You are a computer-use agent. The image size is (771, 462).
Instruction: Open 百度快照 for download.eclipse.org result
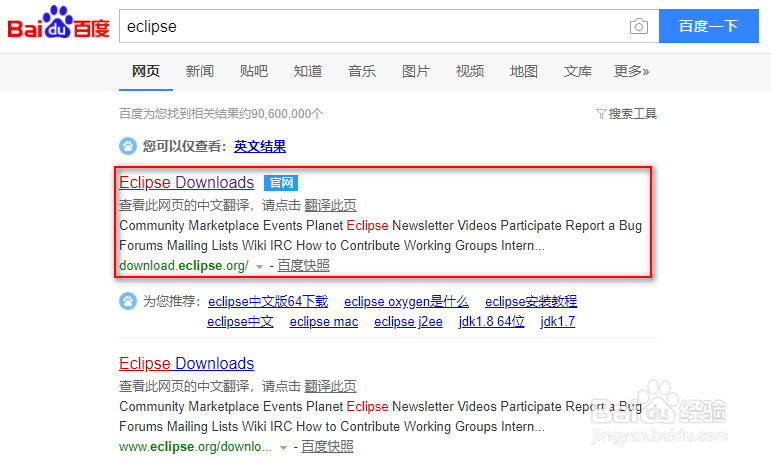pos(303,265)
